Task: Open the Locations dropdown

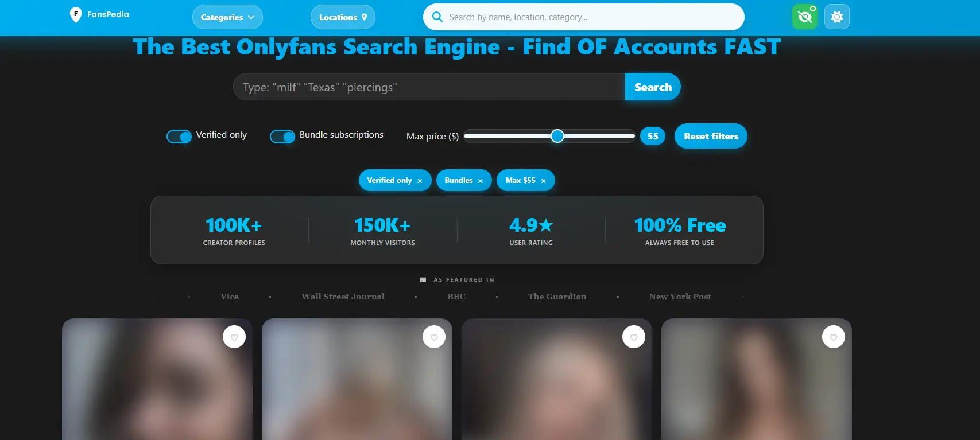Action: tap(343, 17)
